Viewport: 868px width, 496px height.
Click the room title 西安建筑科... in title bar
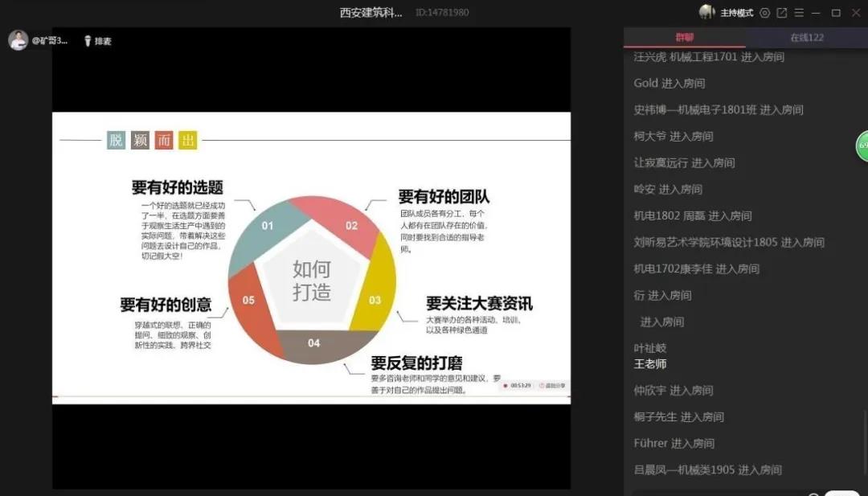pyautogui.click(x=371, y=13)
